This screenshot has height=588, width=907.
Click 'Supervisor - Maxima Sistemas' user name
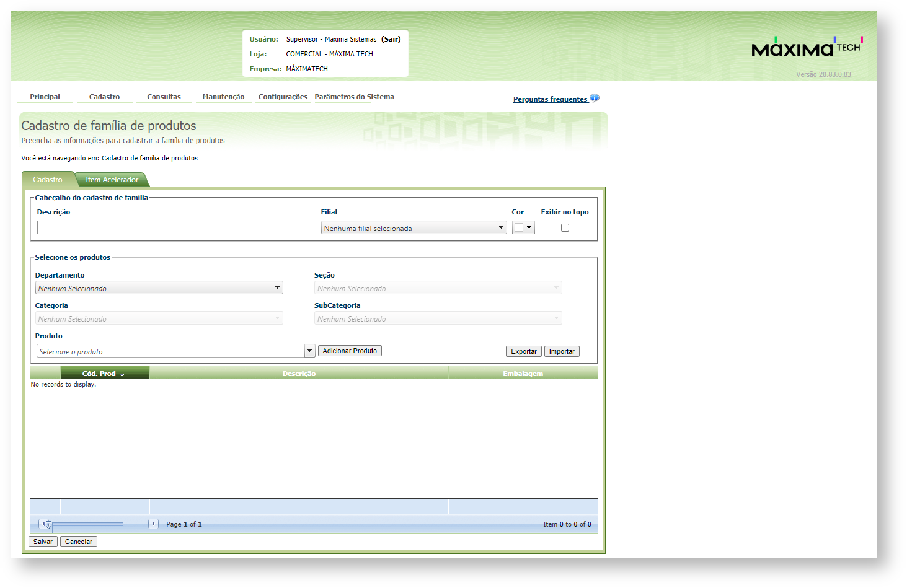coord(331,39)
